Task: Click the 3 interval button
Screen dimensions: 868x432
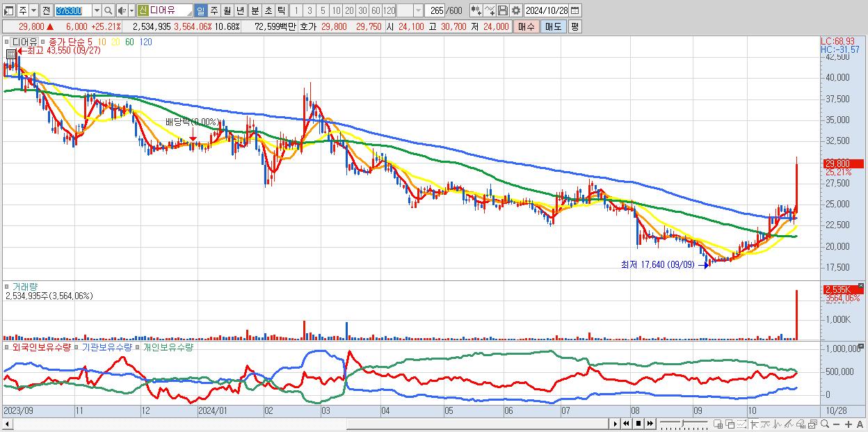Action: [x=310, y=11]
